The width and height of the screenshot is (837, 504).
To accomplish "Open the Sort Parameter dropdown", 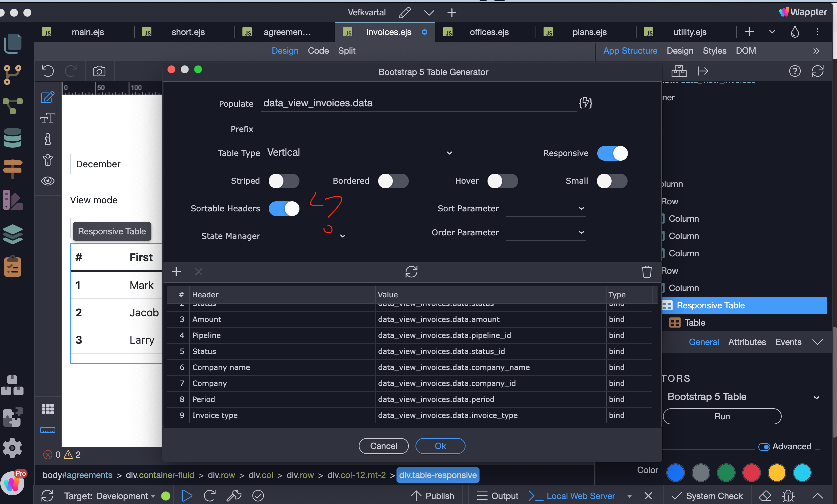I will [546, 208].
